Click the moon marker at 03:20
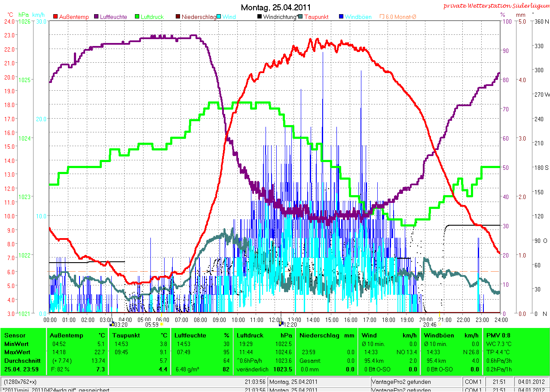Viewport: 550px width, 392px height. [x=112, y=324]
